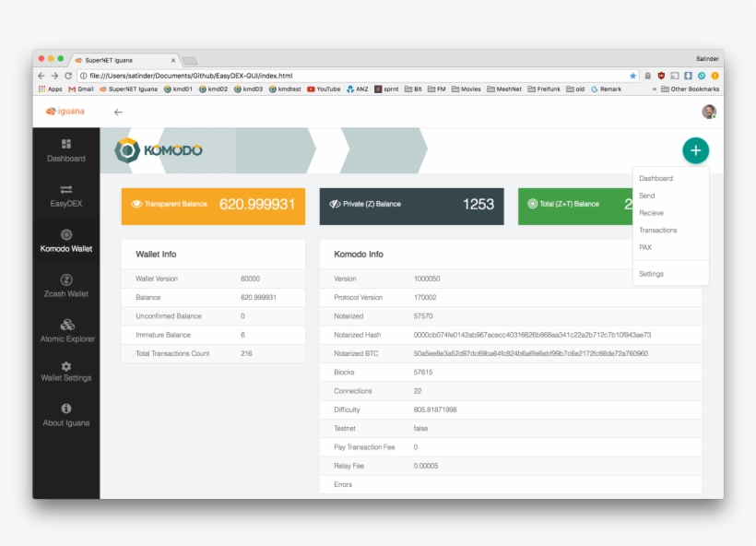Reload the page in browser
756x546 pixels.
pos(68,76)
